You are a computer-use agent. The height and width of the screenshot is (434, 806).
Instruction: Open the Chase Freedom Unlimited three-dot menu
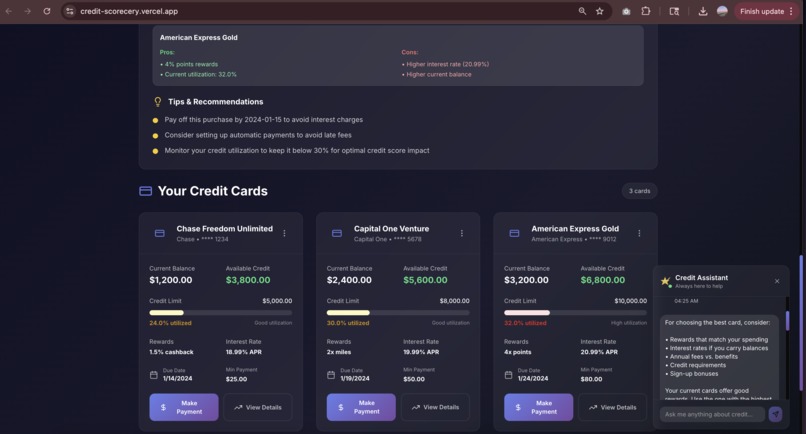pyautogui.click(x=284, y=233)
